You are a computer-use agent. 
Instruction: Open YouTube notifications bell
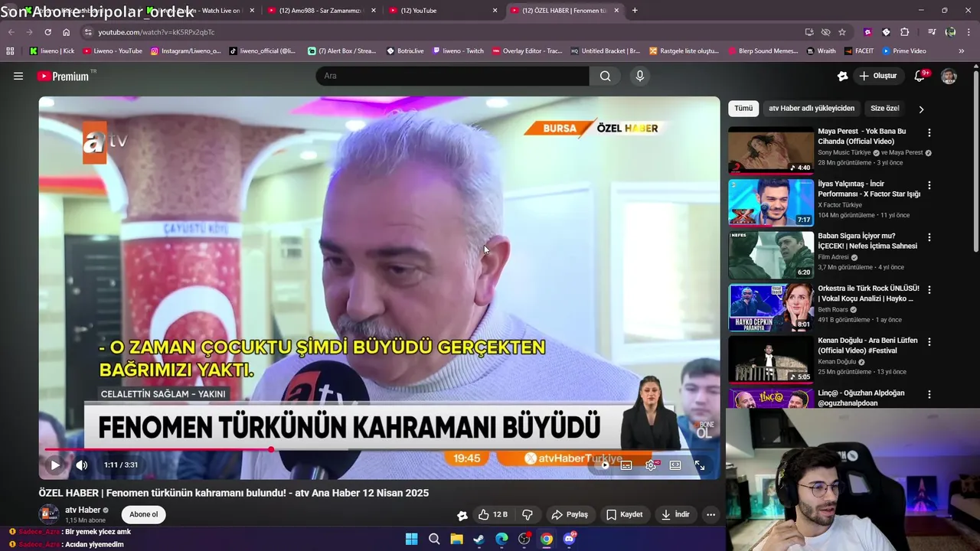pos(920,76)
